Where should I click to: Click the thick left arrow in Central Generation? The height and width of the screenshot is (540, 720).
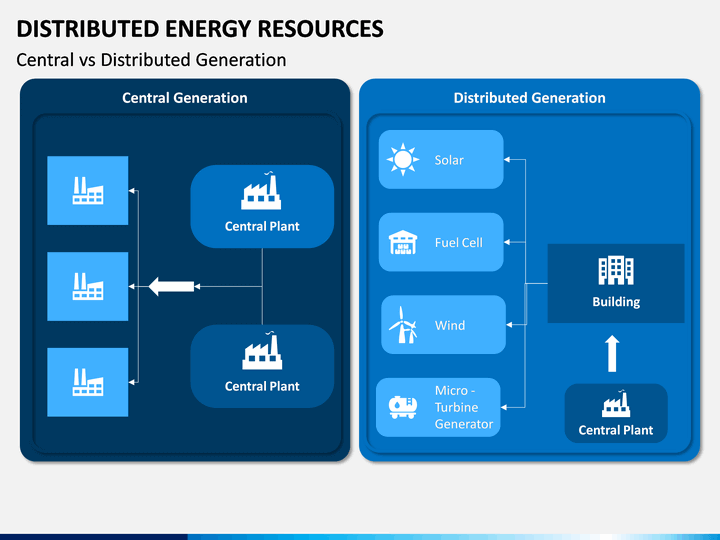[x=171, y=287]
